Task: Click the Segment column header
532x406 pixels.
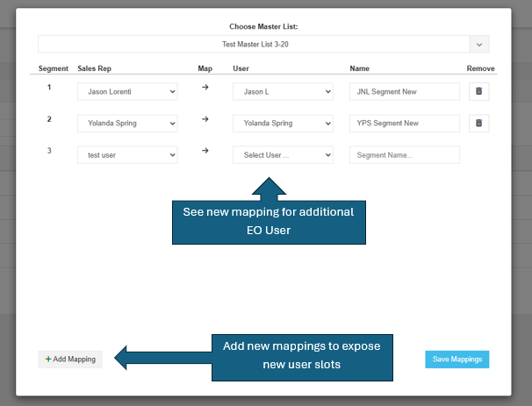Action: [54, 68]
